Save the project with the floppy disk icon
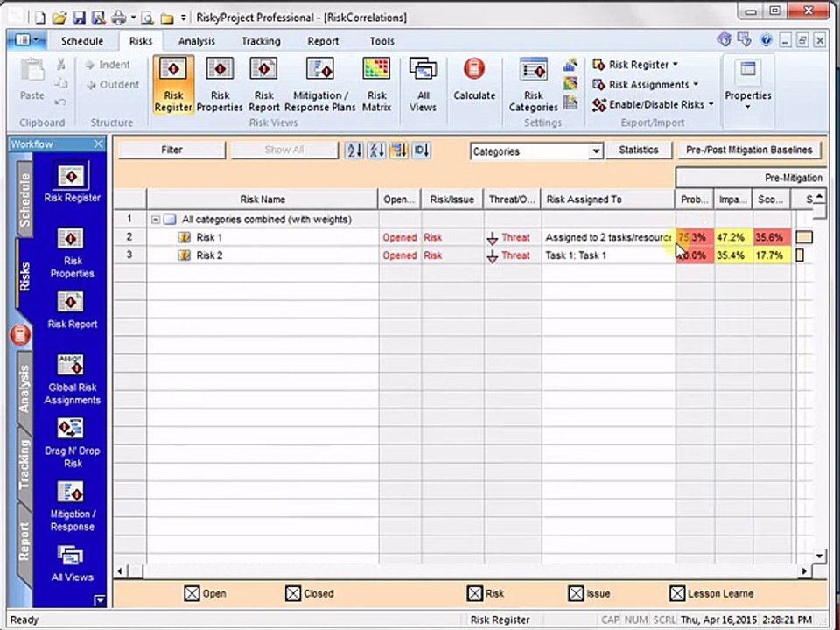The height and width of the screenshot is (630, 840). [x=80, y=17]
